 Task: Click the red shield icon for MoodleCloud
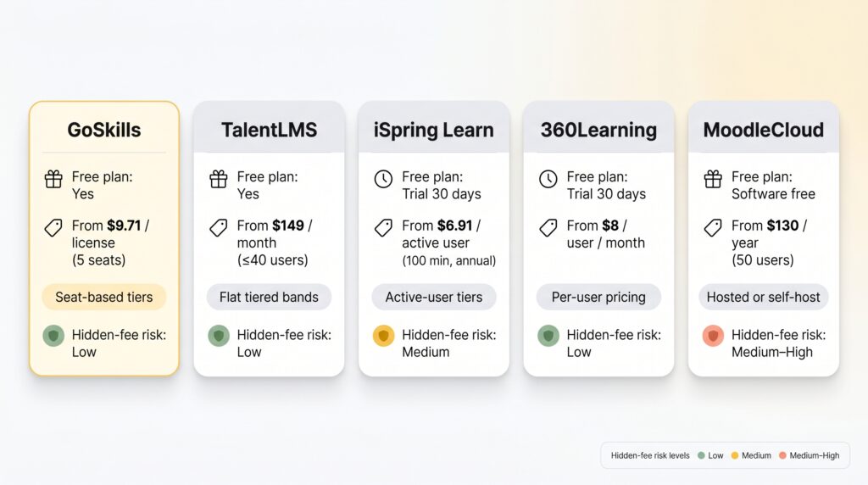click(713, 336)
